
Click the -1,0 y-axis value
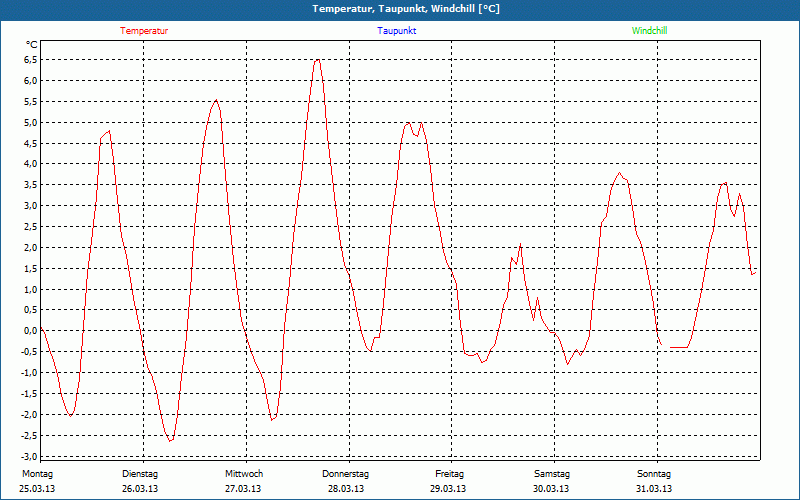[x=29, y=372]
